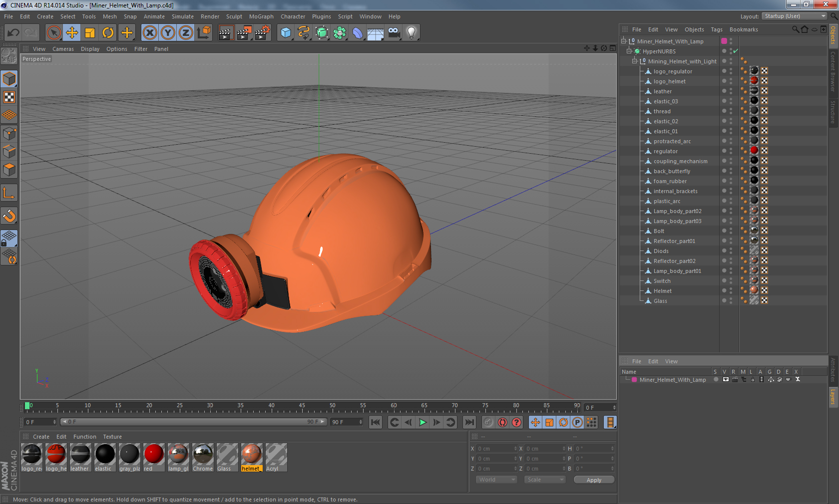Toggle visibility dots for Switch object
This screenshot has height=504, width=839.
731,281
